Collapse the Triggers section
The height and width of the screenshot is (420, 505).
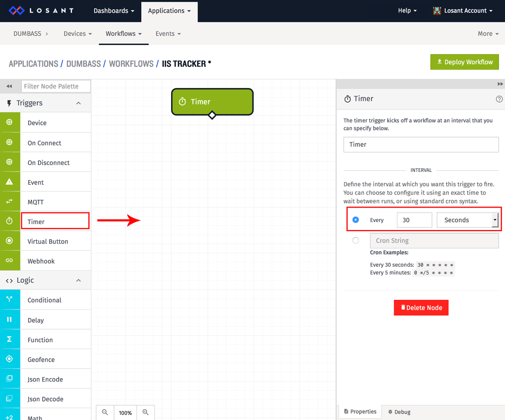[x=78, y=103]
